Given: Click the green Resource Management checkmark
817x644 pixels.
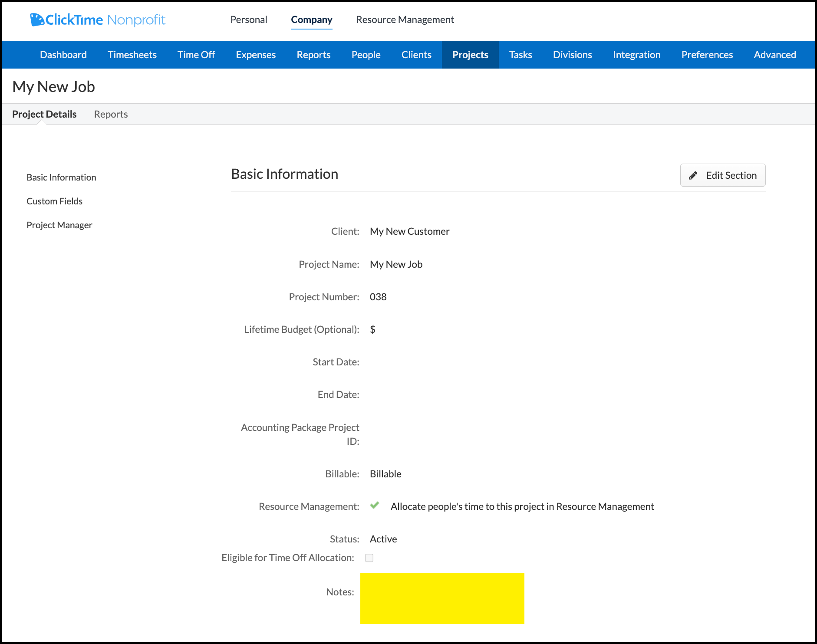Looking at the screenshot, I should coord(375,506).
